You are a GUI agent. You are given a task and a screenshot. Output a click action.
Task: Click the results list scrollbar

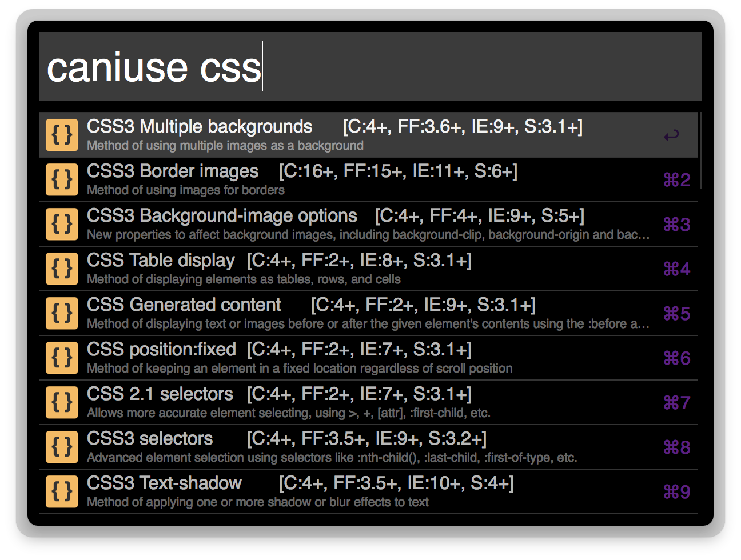pos(700,151)
